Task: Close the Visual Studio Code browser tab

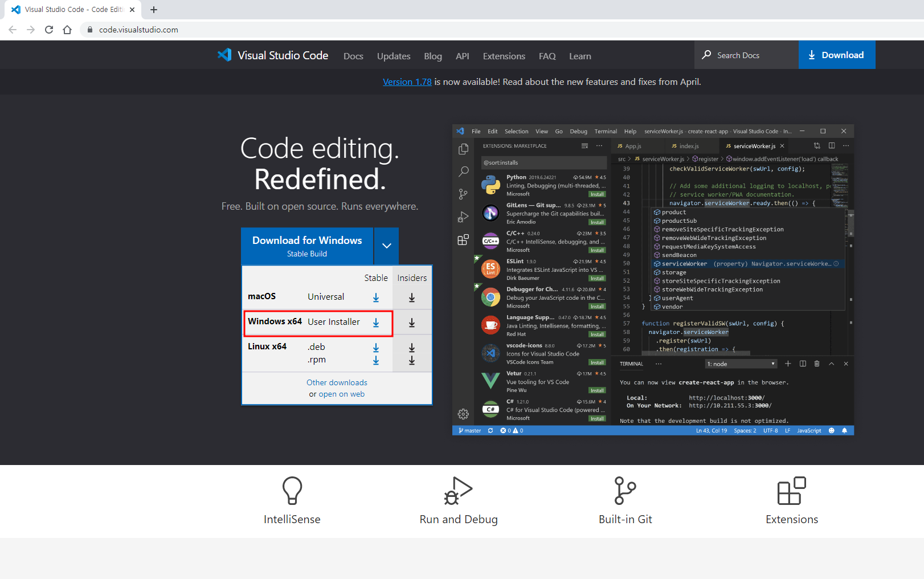Action: click(x=132, y=10)
